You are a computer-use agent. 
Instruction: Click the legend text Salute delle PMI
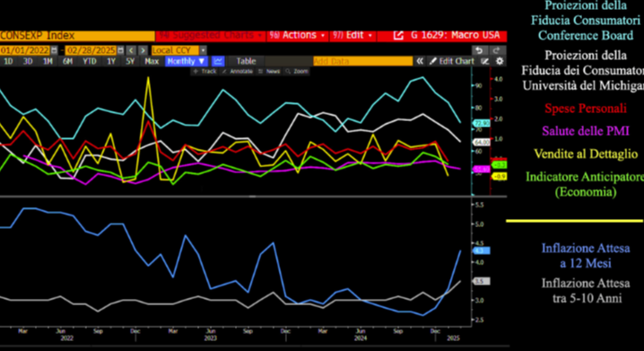586,131
